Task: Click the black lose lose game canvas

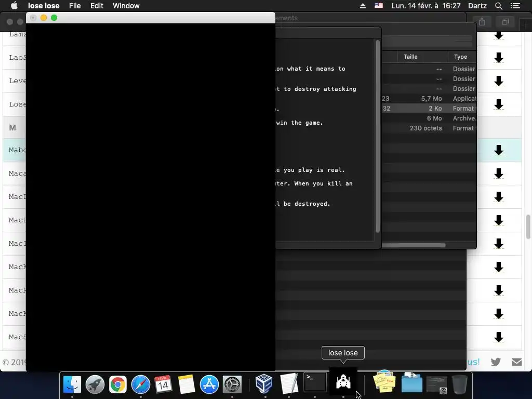Action: pos(151,197)
